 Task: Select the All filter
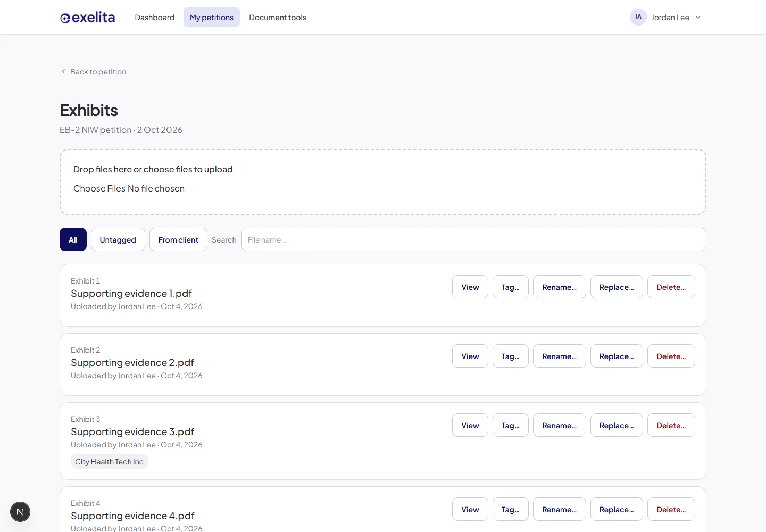(73, 240)
